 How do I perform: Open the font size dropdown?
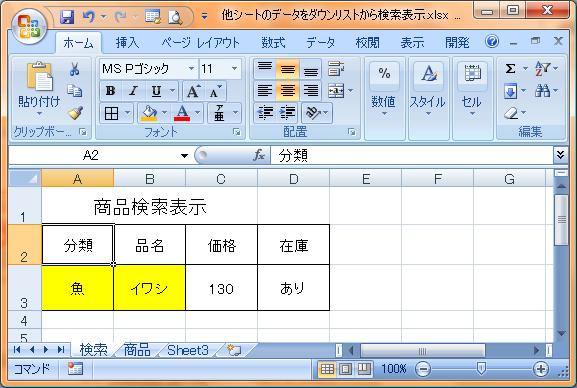point(234,68)
